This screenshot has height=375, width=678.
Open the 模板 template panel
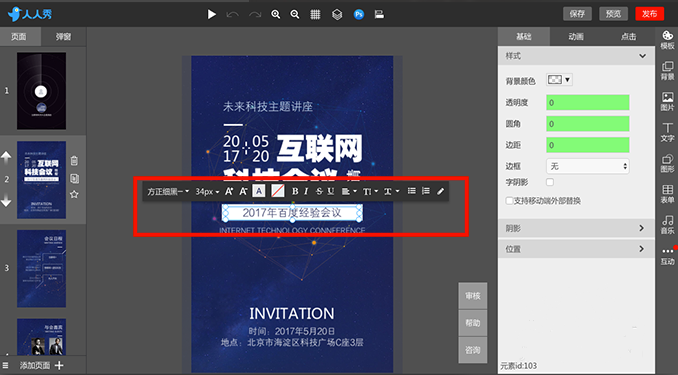pos(667,40)
